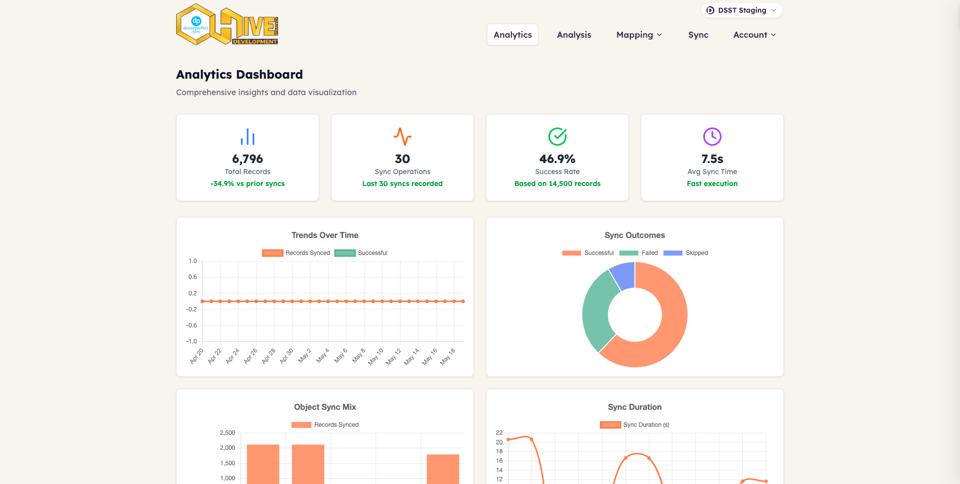Click the 'Apr 20' axis label
Viewport: 960px width, 484px height.
197,357
